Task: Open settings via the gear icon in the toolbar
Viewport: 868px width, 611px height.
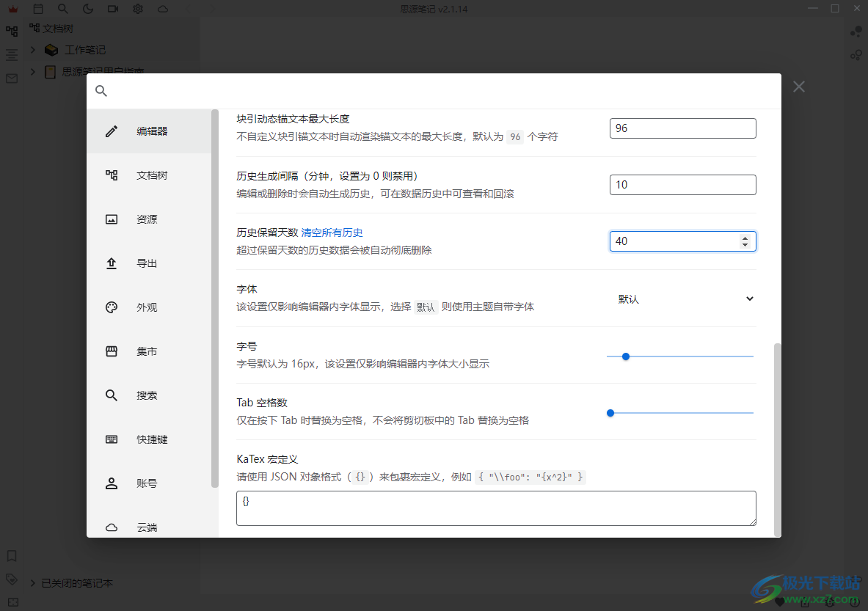Action: click(138, 9)
